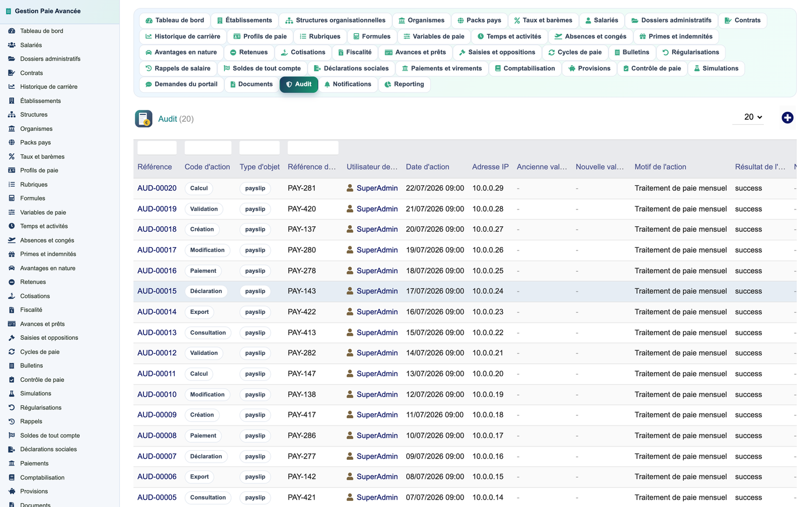
Task: Open Tableau de bord in the sidebar
Action: click(x=42, y=31)
